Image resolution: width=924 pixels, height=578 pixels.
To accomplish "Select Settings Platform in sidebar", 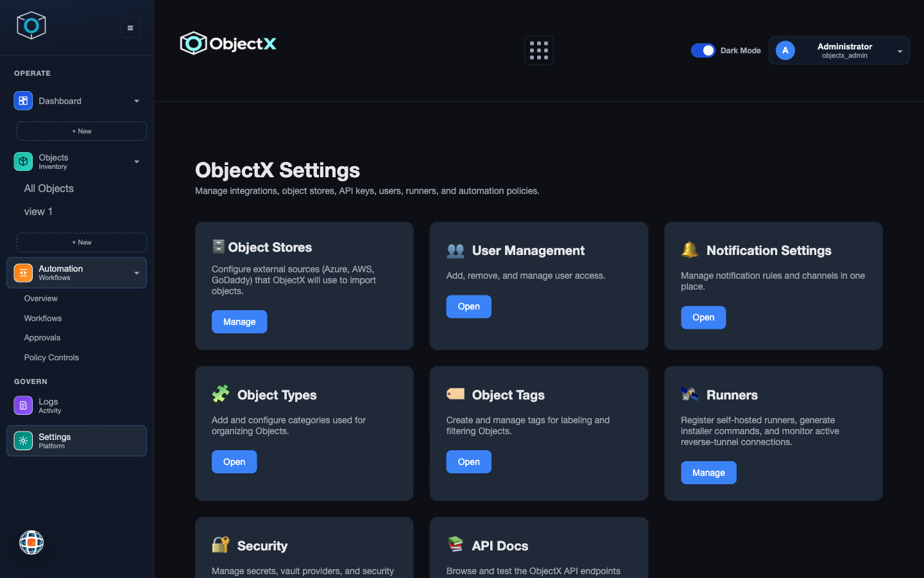I will [76, 441].
